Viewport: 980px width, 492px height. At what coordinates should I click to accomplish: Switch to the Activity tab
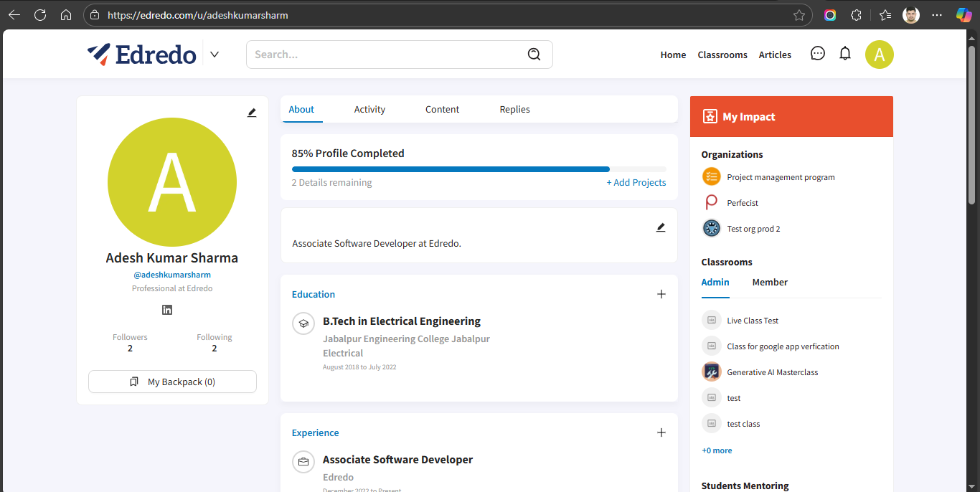point(369,109)
